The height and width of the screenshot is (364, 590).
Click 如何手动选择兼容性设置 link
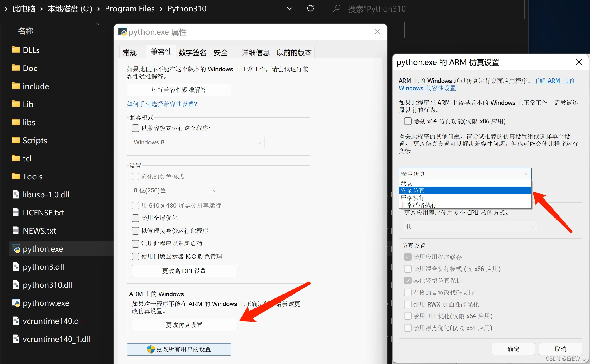[x=162, y=103]
